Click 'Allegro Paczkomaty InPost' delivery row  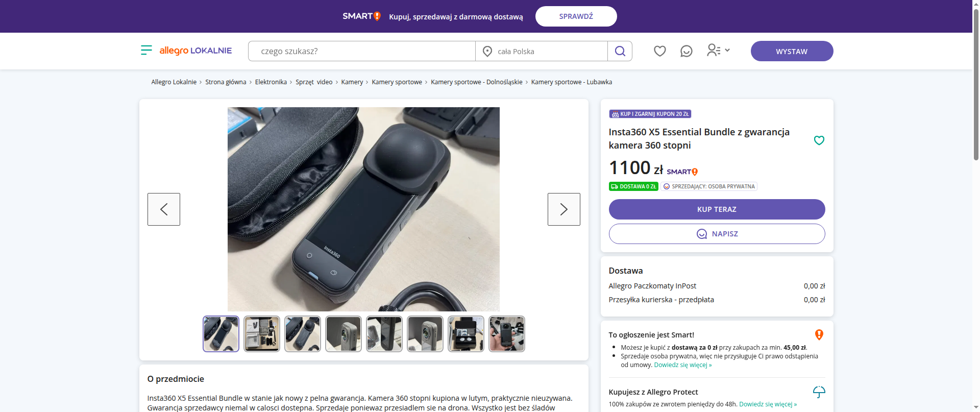pyautogui.click(x=717, y=286)
